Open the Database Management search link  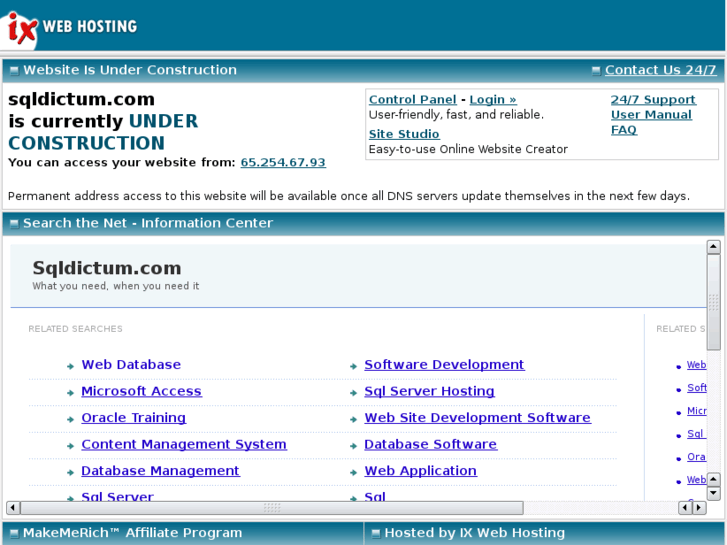160,471
